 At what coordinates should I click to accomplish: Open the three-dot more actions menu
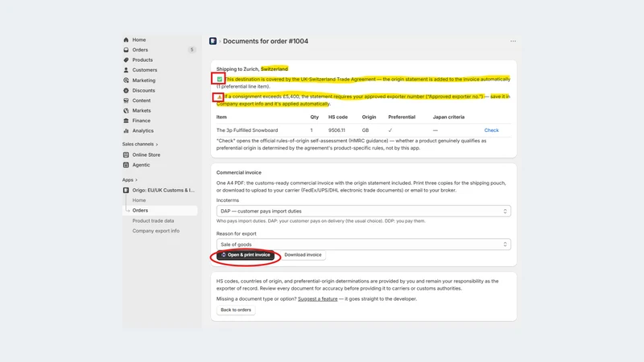(x=513, y=41)
